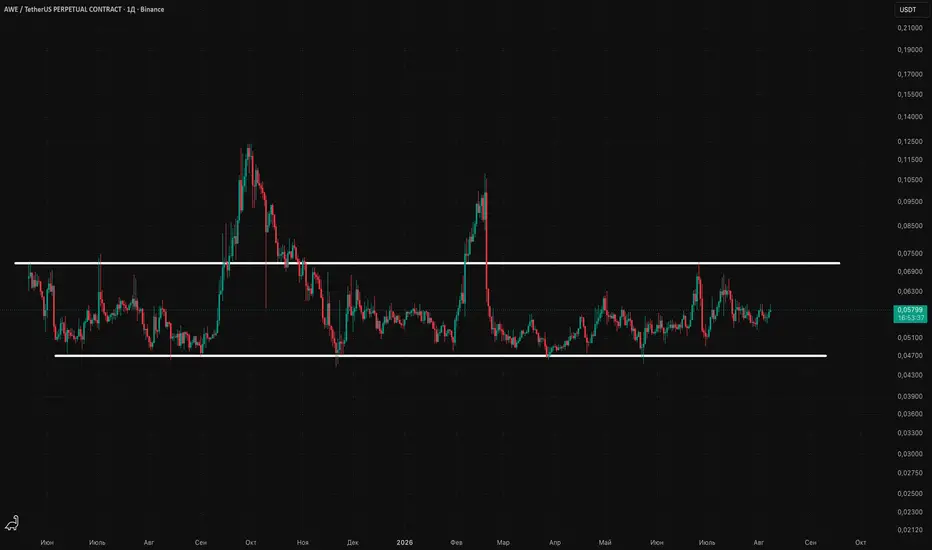932x550 pixels.
Task: Click the 0,04700 price axis label
Action: (x=910, y=356)
